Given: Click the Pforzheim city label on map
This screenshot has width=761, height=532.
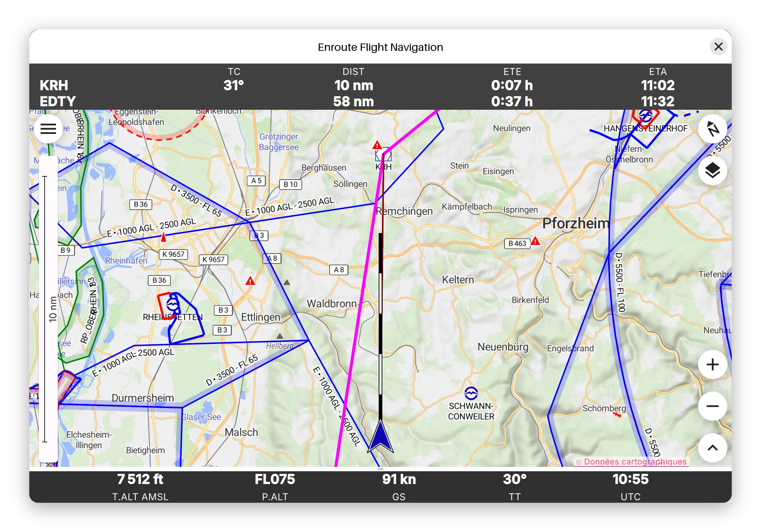Looking at the screenshot, I should 576,223.
